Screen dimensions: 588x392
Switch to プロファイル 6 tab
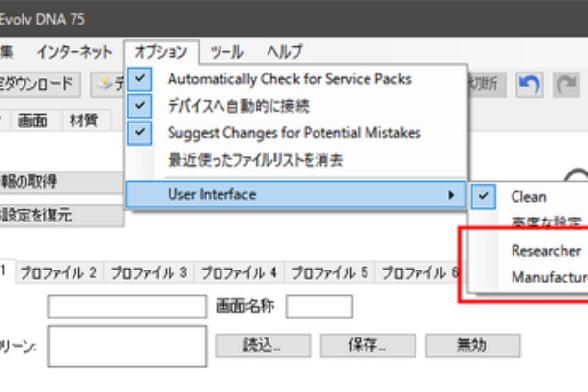[420, 272]
